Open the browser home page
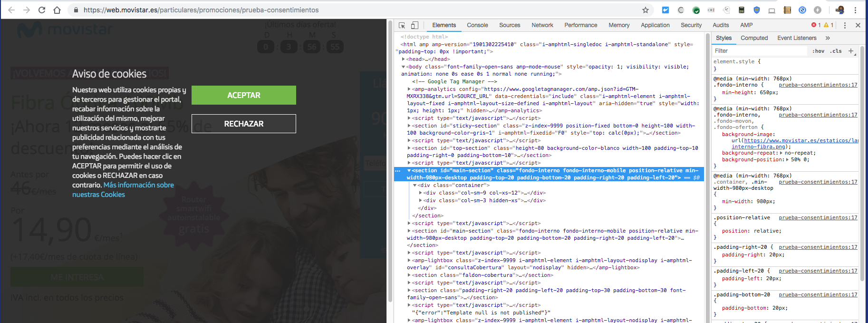 coord(57,10)
